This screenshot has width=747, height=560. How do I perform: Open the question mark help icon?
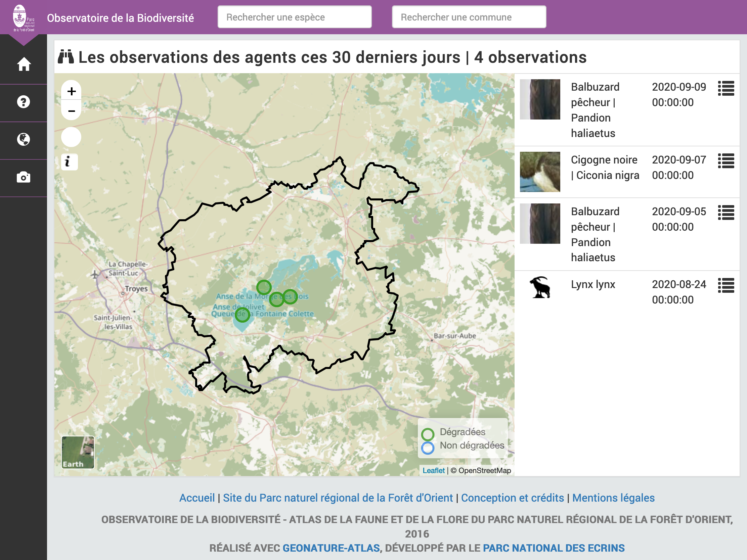[x=23, y=102]
